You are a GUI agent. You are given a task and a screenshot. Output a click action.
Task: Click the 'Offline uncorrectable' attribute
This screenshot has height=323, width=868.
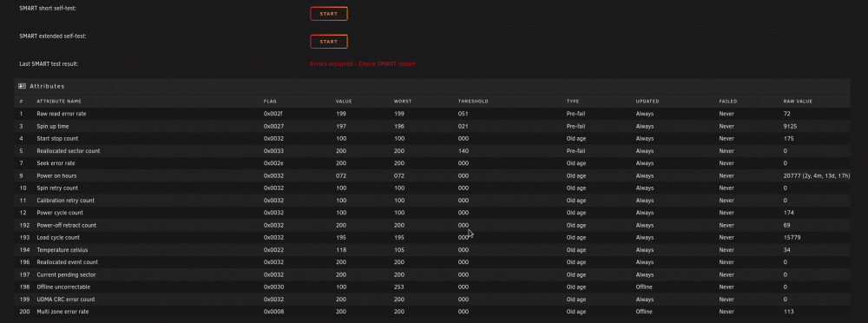[x=63, y=287]
